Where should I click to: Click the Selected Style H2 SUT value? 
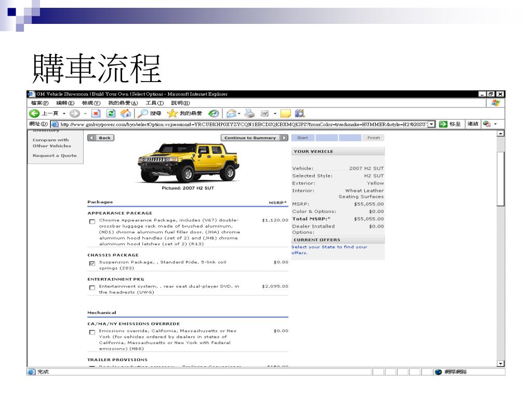point(374,176)
